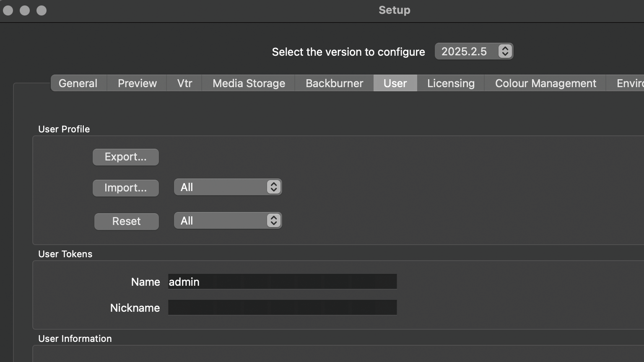This screenshot has width=644, height=362.
Task: Switch to the General tab
Action: pos(78,83)
